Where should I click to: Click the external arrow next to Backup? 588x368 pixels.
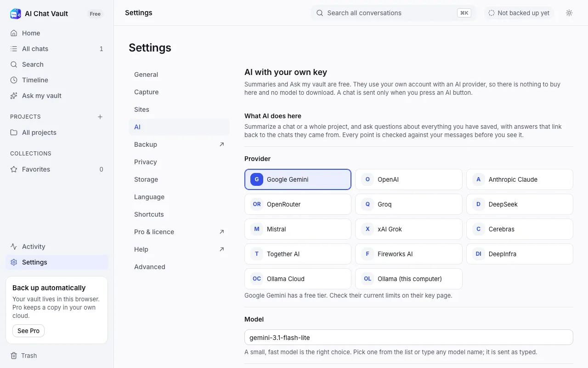tap(222, 144)
